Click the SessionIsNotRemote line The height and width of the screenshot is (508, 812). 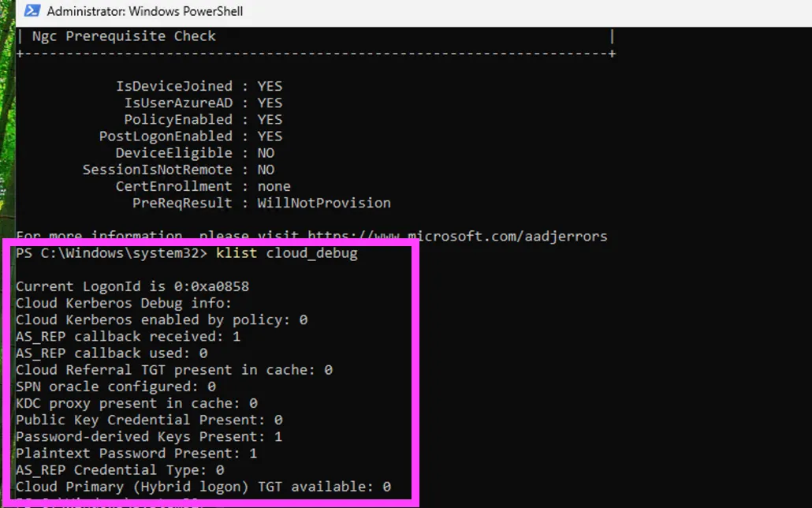pos(178,170)
